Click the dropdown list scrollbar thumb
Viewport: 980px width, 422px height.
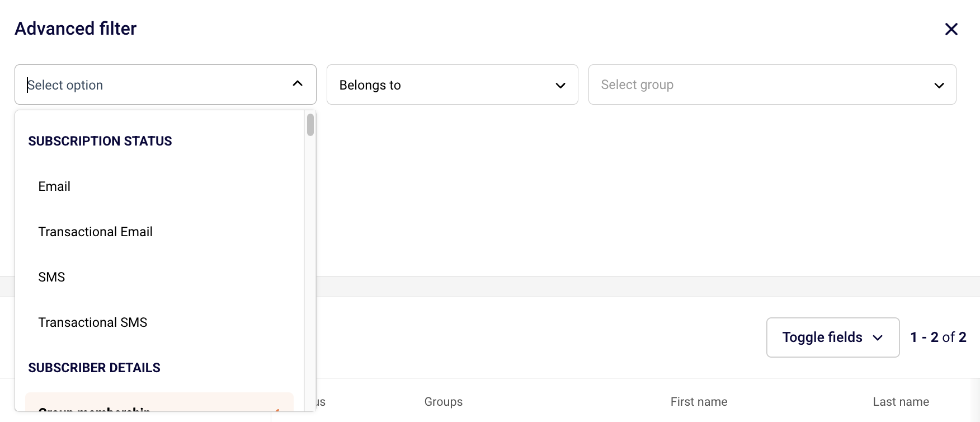coord(310,125)
